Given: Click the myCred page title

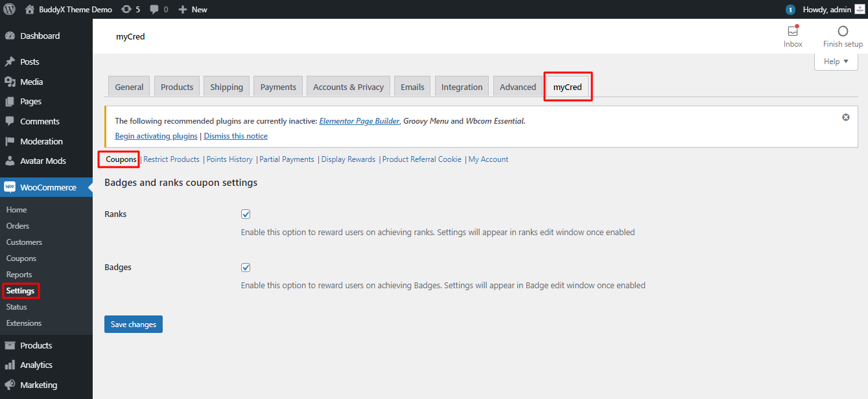Looking at the screenshot, I should click(130, 36).
